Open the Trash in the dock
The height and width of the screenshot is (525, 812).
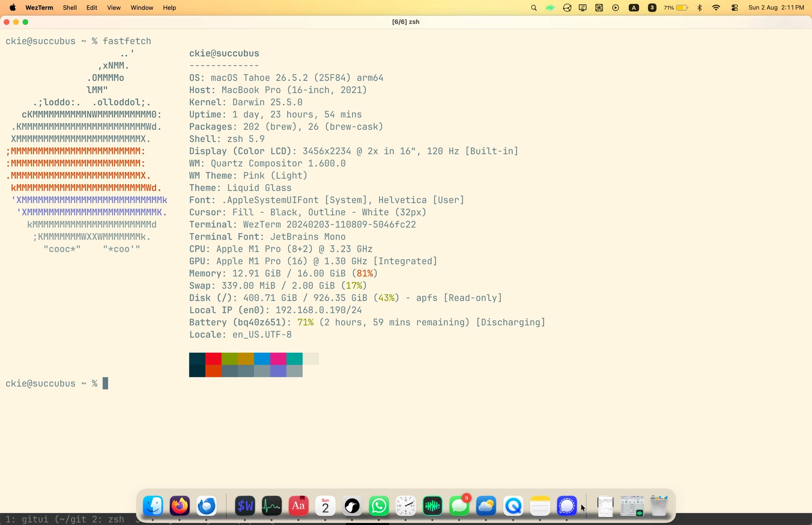(x=659, y=506)
